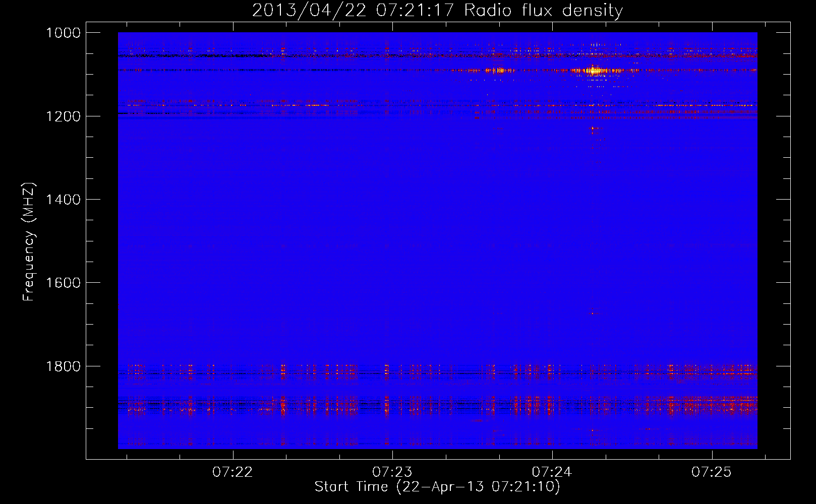Image resolution: width=816 pixels, height=504 pixels.
Task: Click the 07:23 time tick label
Action: pos(392,472)
